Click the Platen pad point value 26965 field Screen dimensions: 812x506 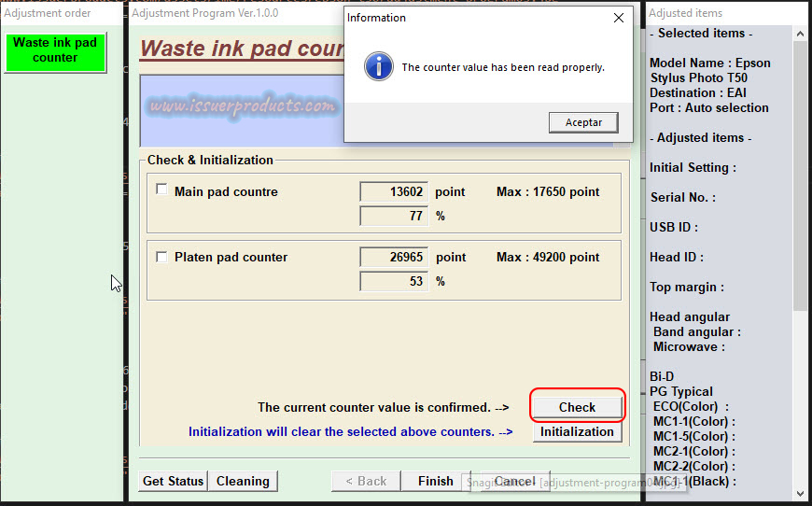[394, 257]
